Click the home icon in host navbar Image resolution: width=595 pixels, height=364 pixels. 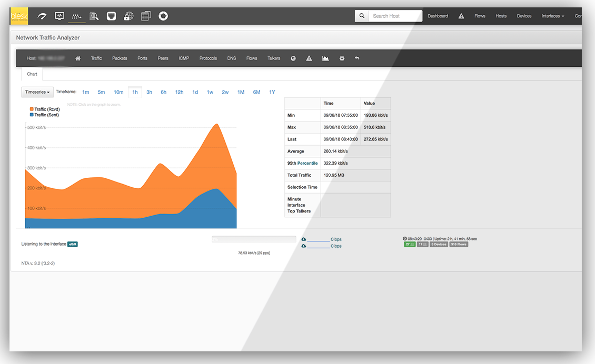click(78, 58)
